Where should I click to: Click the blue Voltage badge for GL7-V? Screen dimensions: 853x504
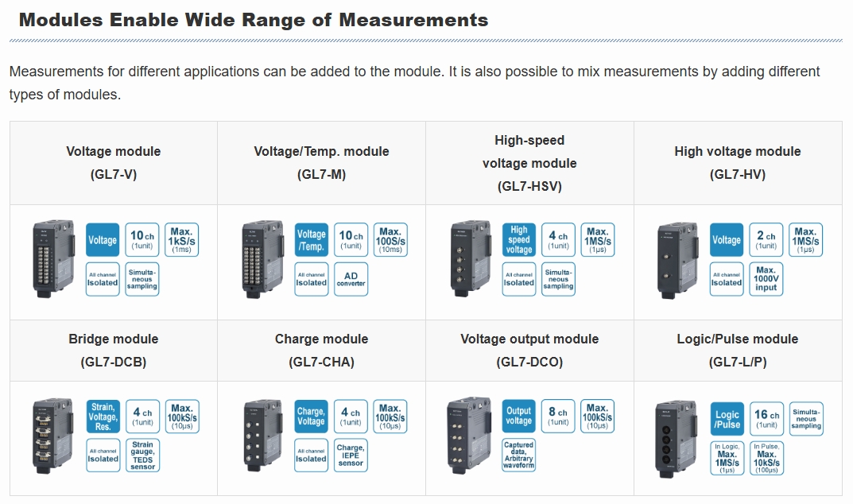[x=103, y=239]
